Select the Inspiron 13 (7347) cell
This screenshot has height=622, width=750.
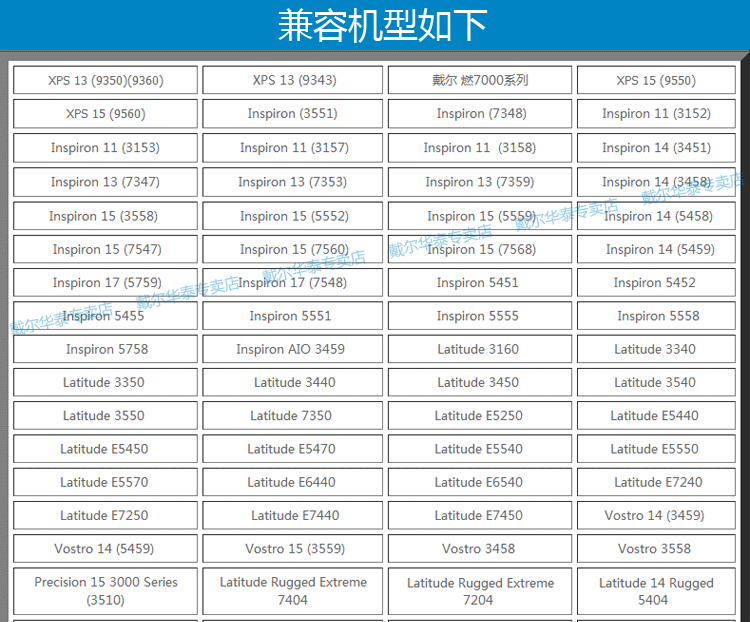(x=105, y=182)
